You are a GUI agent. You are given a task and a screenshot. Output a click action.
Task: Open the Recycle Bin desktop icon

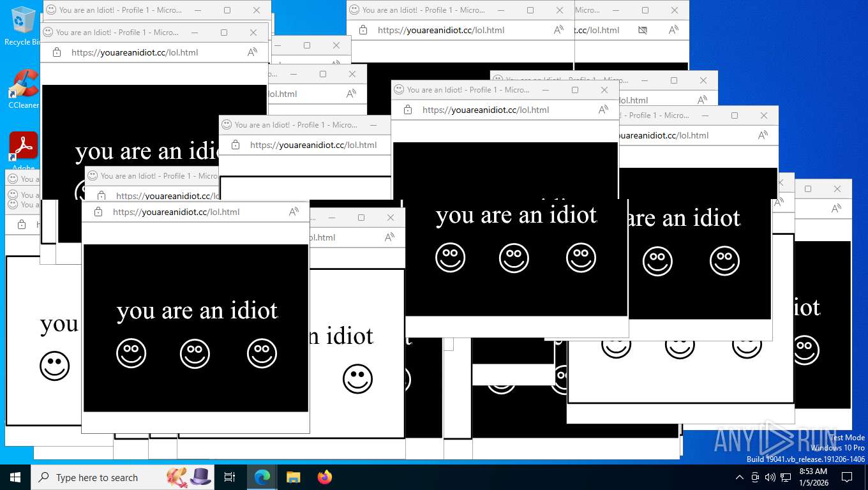[x=22, y=26]
